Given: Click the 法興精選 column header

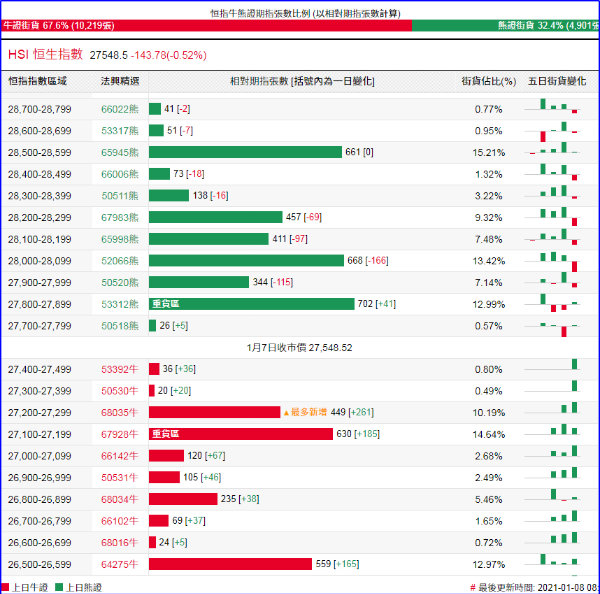Looking at the screenshot, I should (x=120, y=81).
